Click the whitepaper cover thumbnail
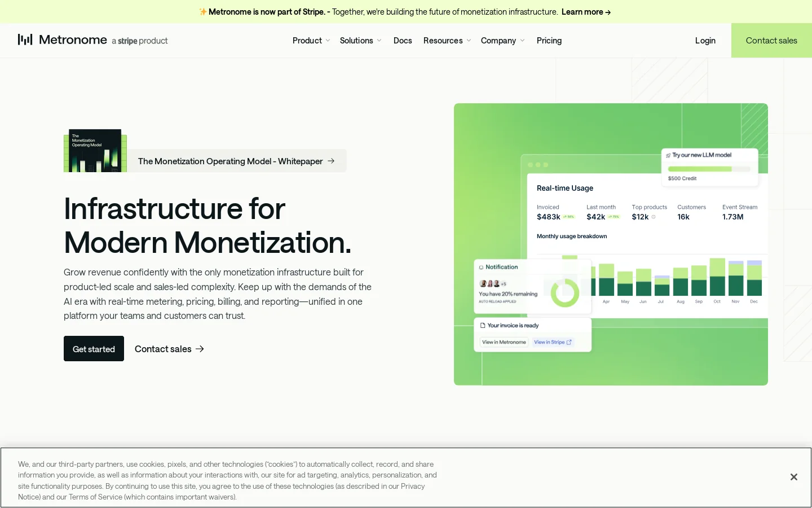 pyautogui.click(x=95, y=151)
